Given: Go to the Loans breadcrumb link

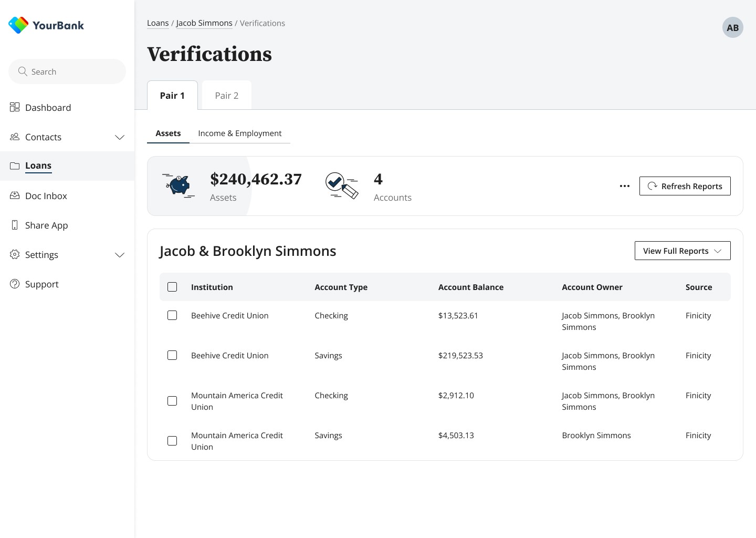Looking at the screenshot, I should tap(157, 23).
